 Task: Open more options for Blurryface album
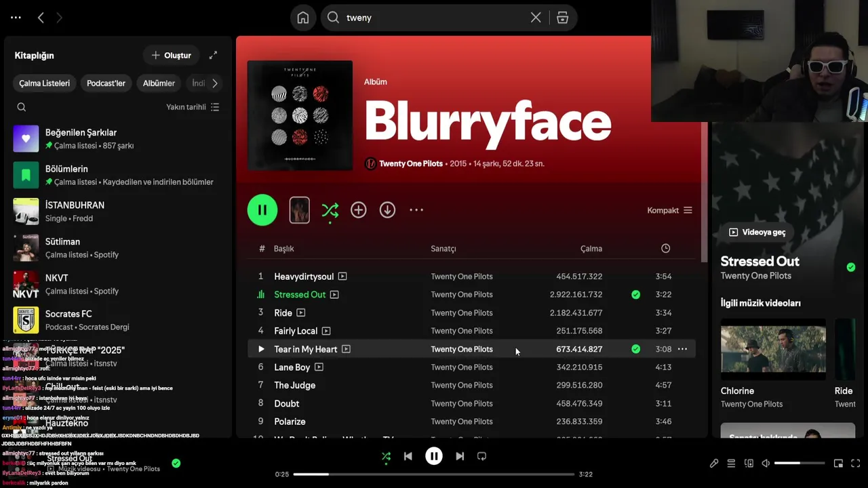click(416, 210)
